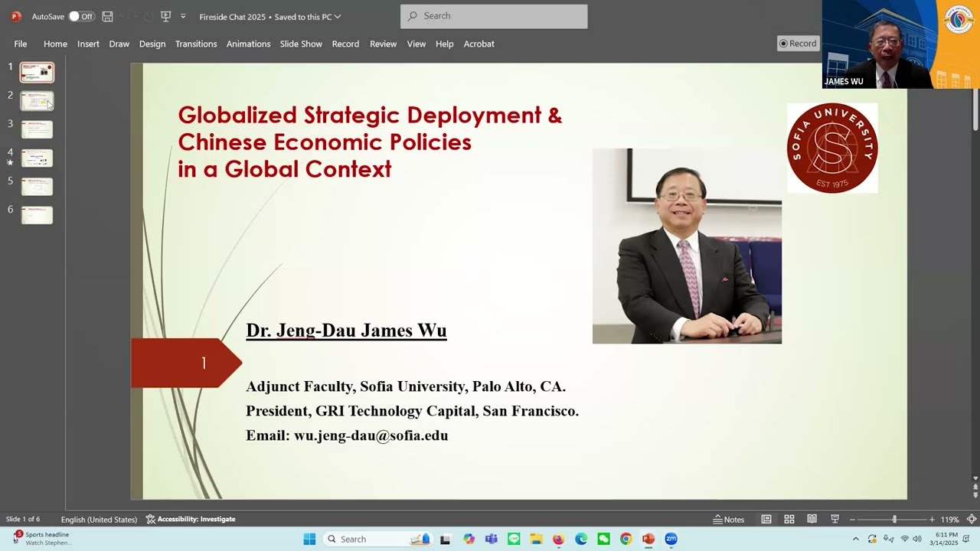
Task: Select slide 4 thumbnail
Action: click(37, 158)
